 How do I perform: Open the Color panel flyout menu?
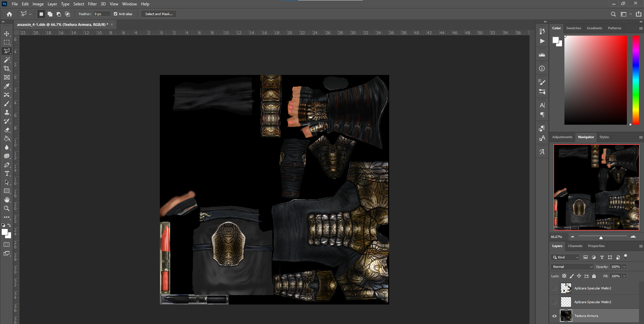pyautogui.click(x=641, y=29)
